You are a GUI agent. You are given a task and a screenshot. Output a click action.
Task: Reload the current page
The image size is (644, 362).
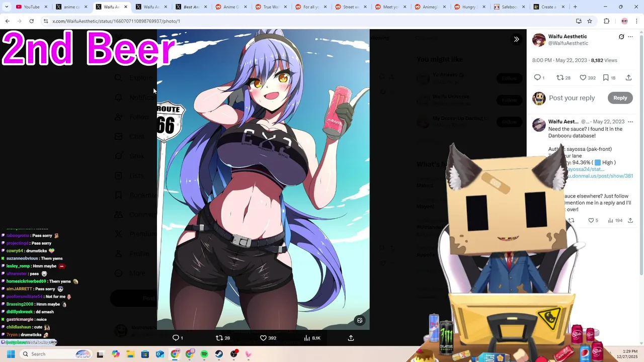coord(31,21)
